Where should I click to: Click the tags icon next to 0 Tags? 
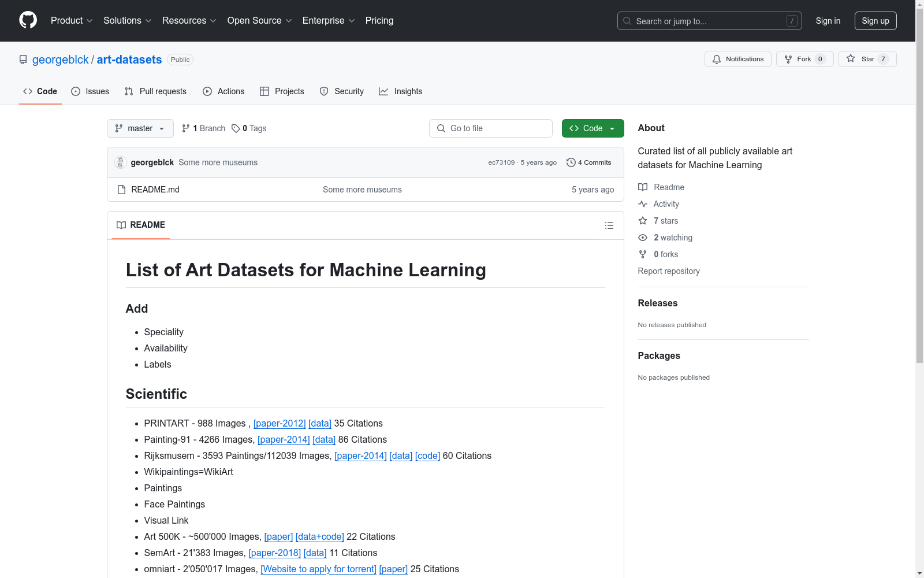tap(236, 128)
